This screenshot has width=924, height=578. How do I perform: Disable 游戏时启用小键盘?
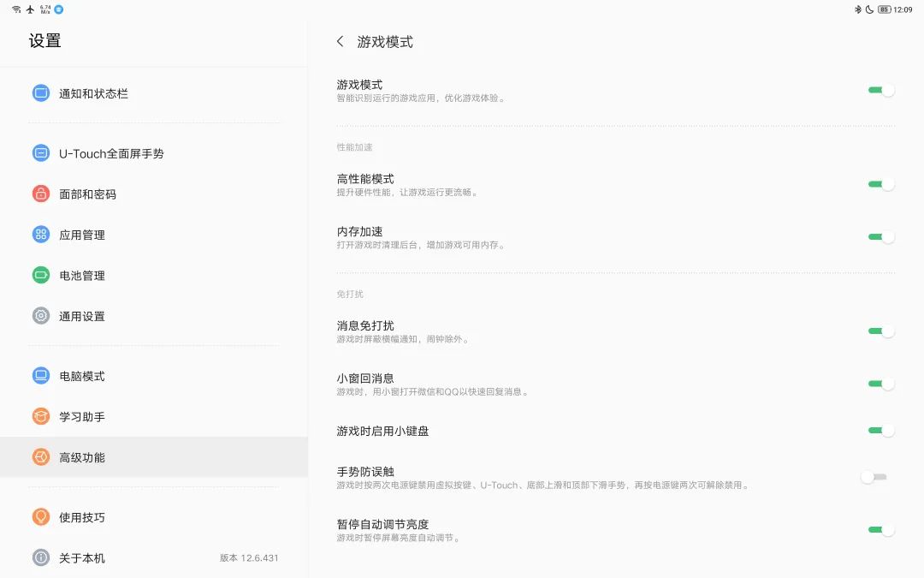tap(880, 430)
